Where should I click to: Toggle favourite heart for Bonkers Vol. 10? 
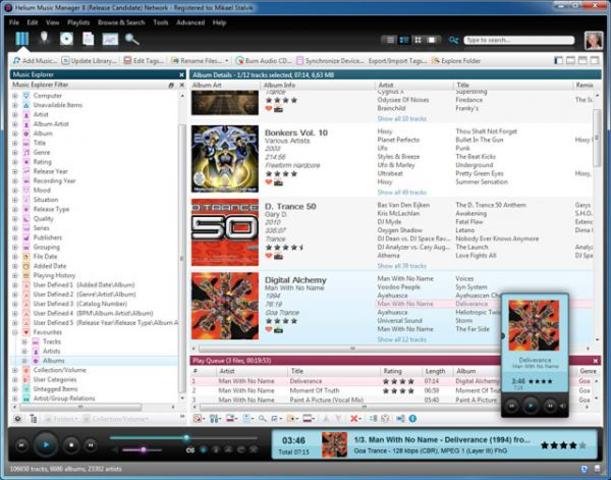268,182
